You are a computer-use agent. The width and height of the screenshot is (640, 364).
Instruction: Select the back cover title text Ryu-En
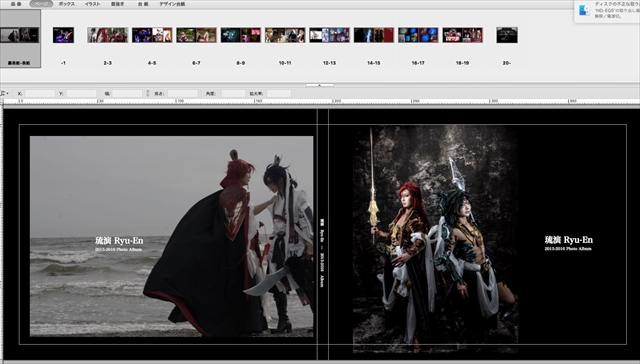[x=119, y=240]
